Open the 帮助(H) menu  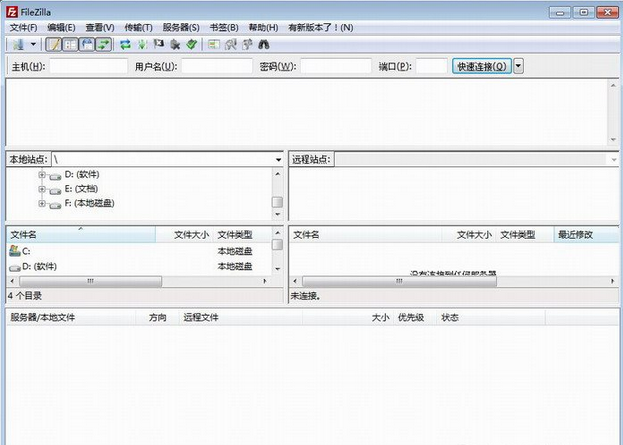(x=263, y=27)
